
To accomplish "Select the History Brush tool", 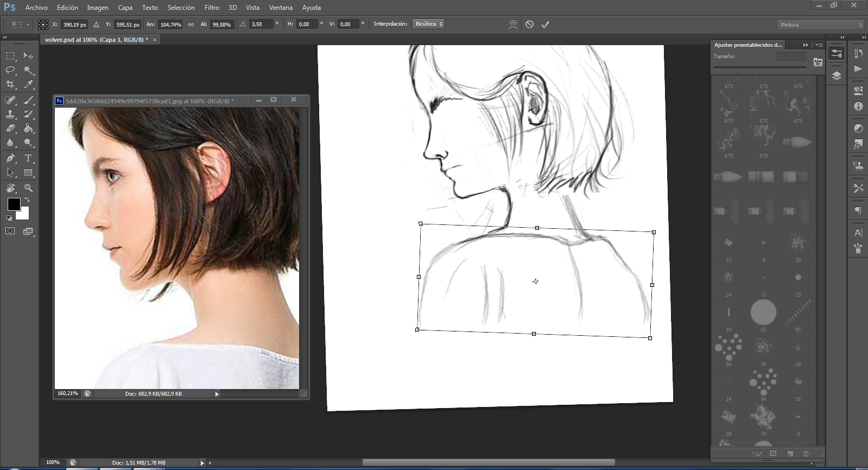I will point(28,114).
